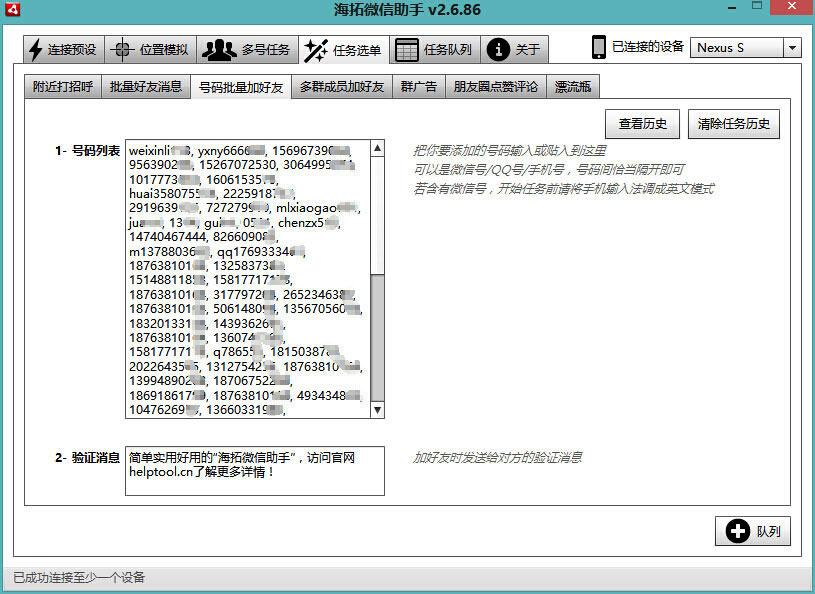
Task: Click the 多号任务 people icon
Action: pos(216,49)
